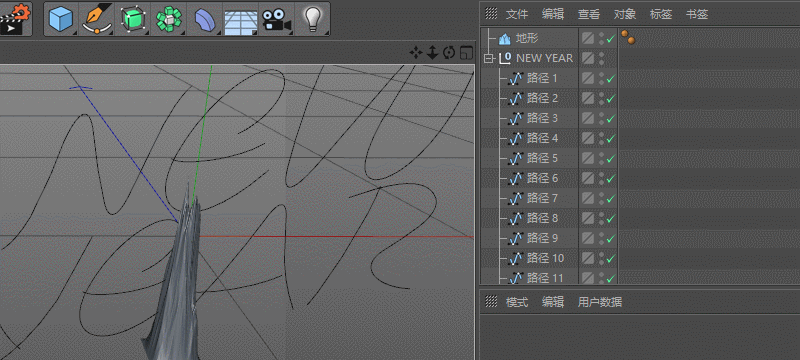Screen dimensions: 800x360
Task: Toggle the green checkmark of 路径 8
Action: pyautogui.click(x=611, y=219)
